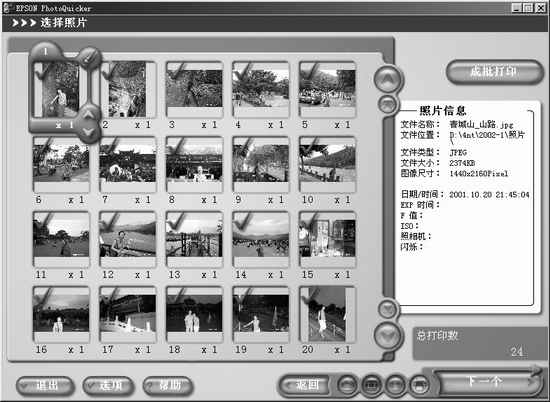Click the 'x 1' count under photo 14
The height and width of the screenshot is (402, 550).
coord(276,275)
